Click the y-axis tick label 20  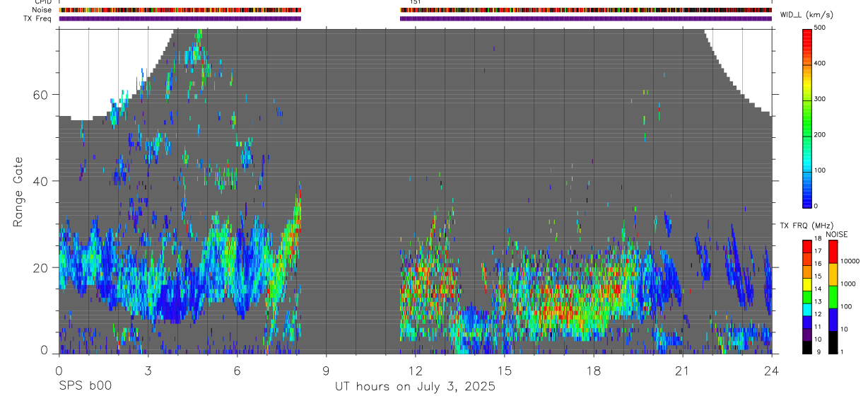(40, 267)
